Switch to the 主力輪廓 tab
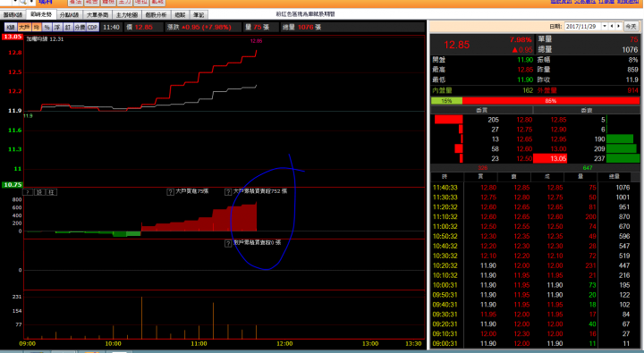This screenshot has height=353, width=644. click(x=126, y=15)
